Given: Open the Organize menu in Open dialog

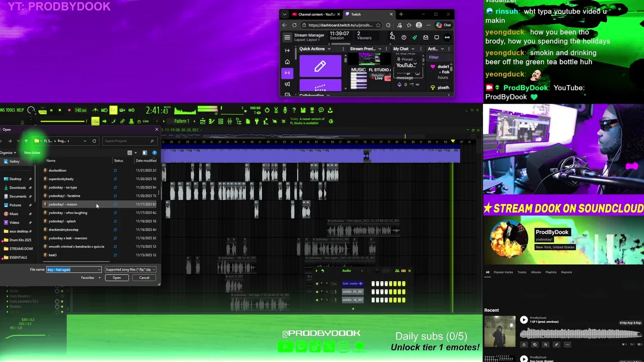Looking at the screenshot, I should tap(8, 153).
